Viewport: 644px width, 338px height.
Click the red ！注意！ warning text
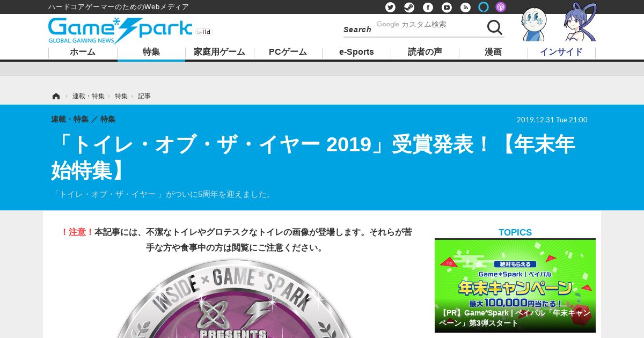[x=77, y=232]
